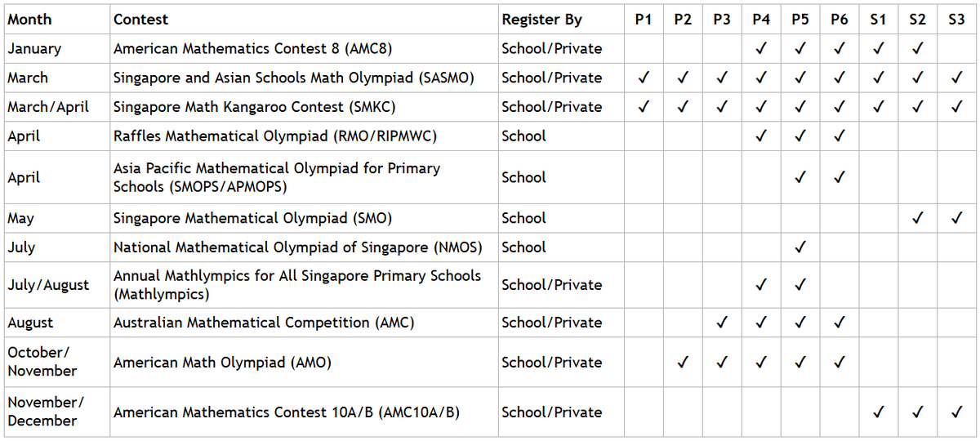This screenshot has width=980, height=441.
Task: Click the P4 checkmark for Raffles Mathematical Olympiad
Action: pyautogui.click(x=761, y=136)
